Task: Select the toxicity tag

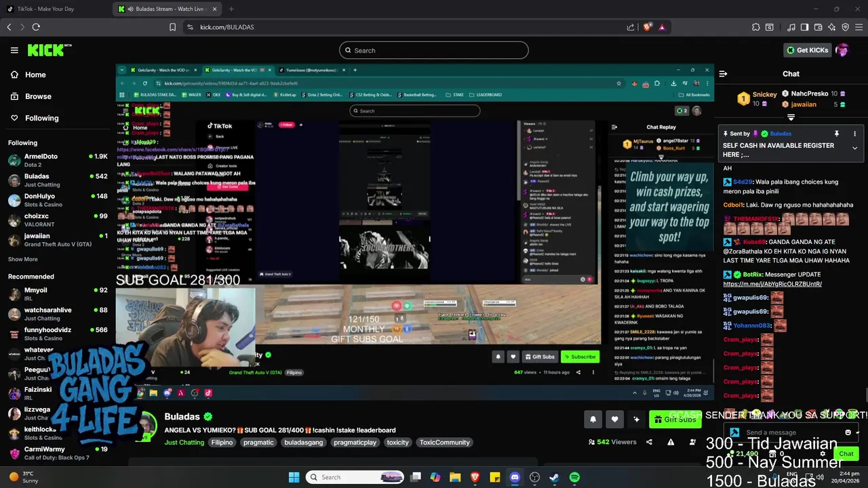Action: tap(397, 443)
